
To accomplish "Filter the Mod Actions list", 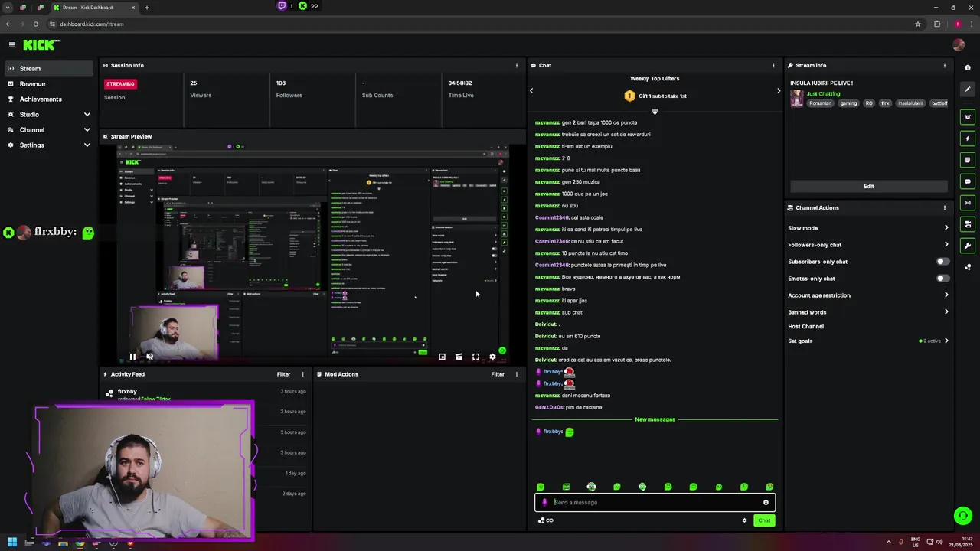I will coord(498,374).
